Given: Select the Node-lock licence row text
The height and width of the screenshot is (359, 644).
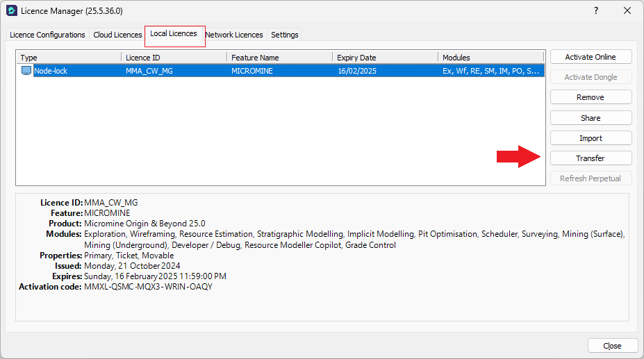Looking at the screenshot, I should [x=51, y=71].
